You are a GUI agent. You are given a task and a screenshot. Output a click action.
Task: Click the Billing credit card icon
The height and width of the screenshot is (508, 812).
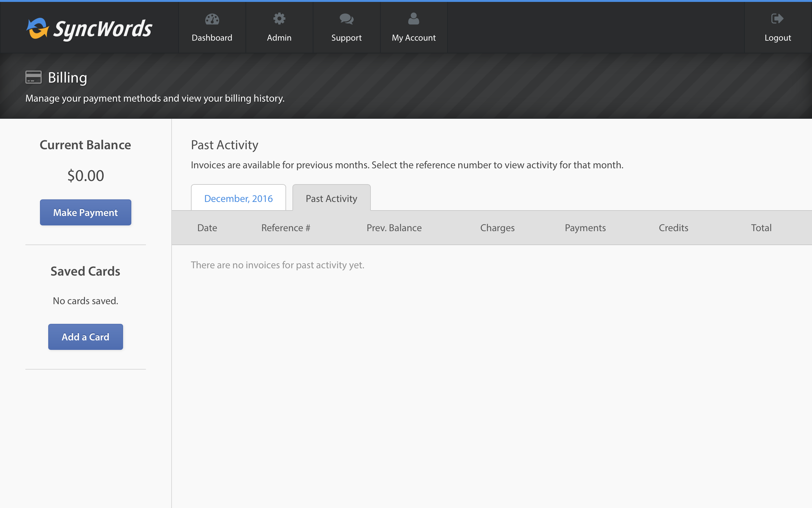coord(34,77)
